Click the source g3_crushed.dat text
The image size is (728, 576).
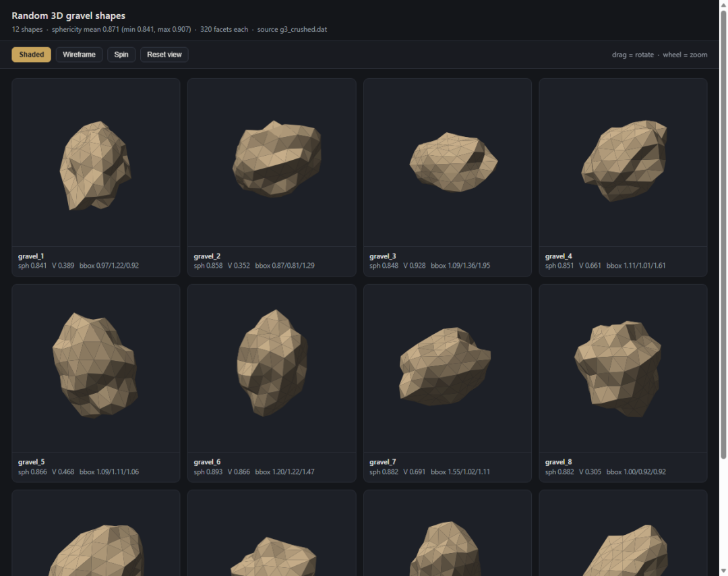[x=292, y=29]
